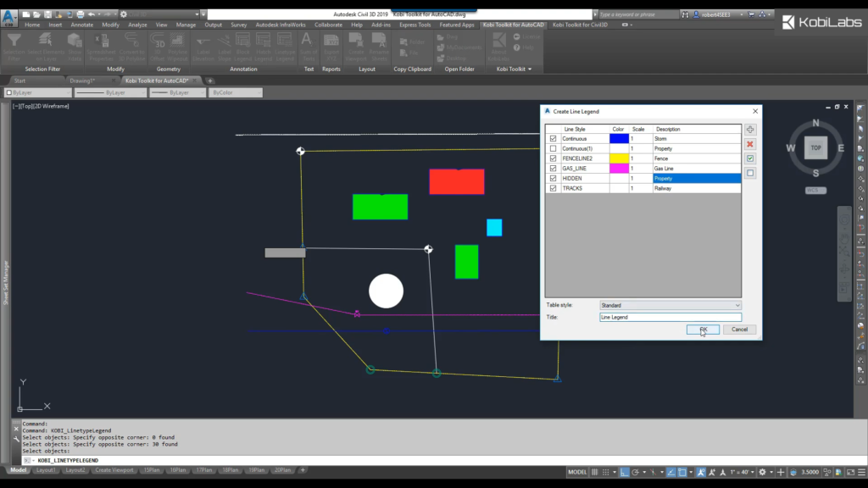Open the ByColor plot style dropdown

coord(236,92)
